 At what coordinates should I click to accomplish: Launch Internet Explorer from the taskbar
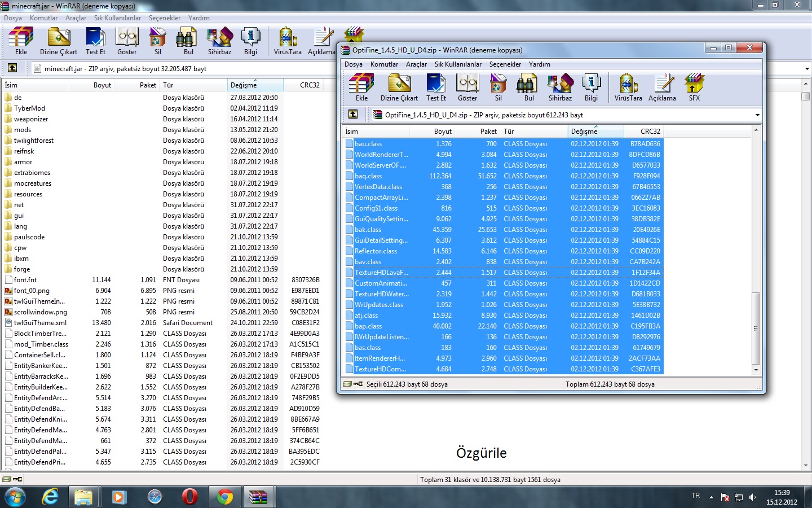(x=51, y=497)
